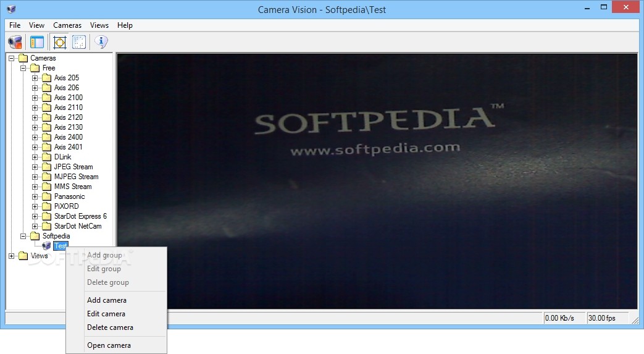644x354 pixels.
Task: Click the Views folder icon
Action: click(23, 256)
